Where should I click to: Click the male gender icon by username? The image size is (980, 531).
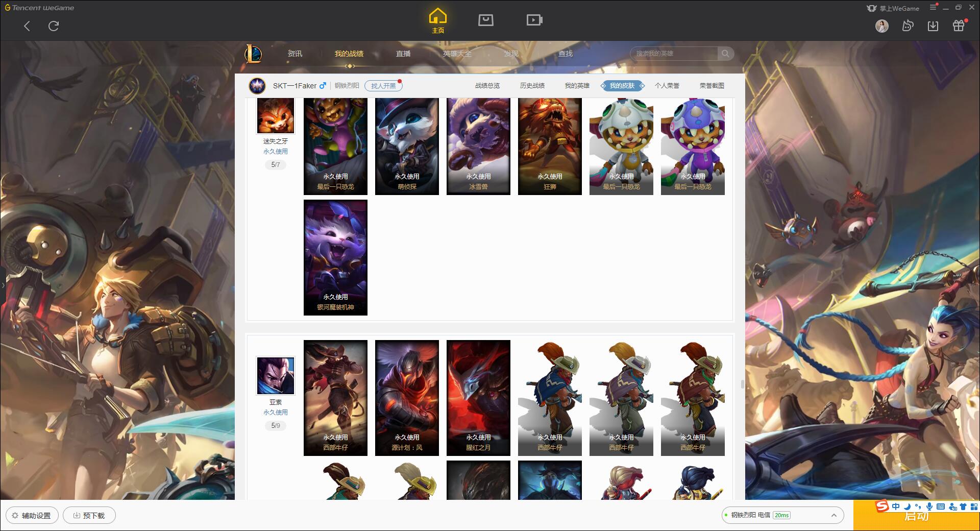point(323,86)
